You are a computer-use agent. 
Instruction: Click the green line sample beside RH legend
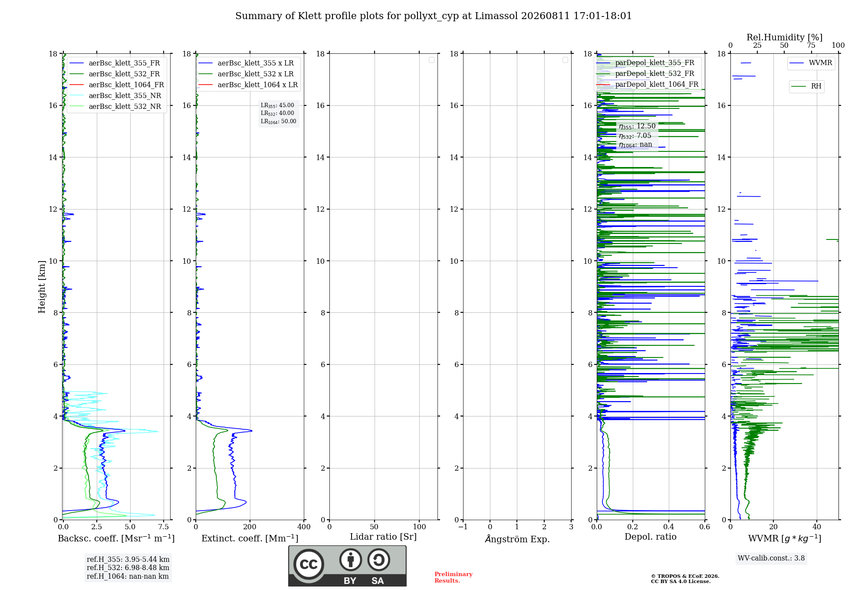tap(799, 86)
